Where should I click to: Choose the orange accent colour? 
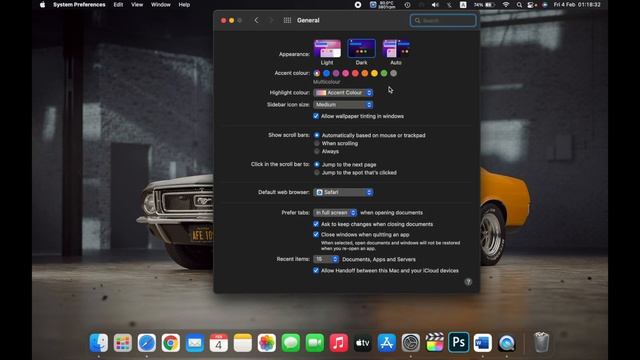pos(365,73)
